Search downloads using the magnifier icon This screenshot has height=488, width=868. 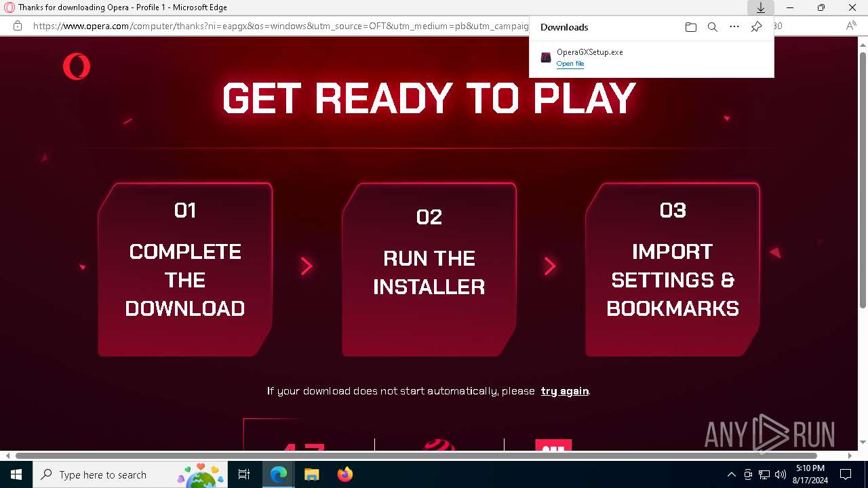tap(713, 27)
